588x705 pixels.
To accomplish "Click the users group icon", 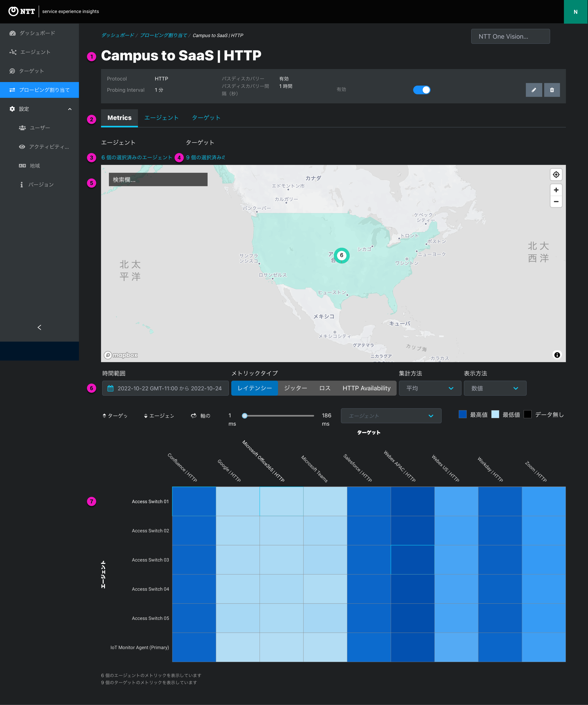I will tap(22, 127).
